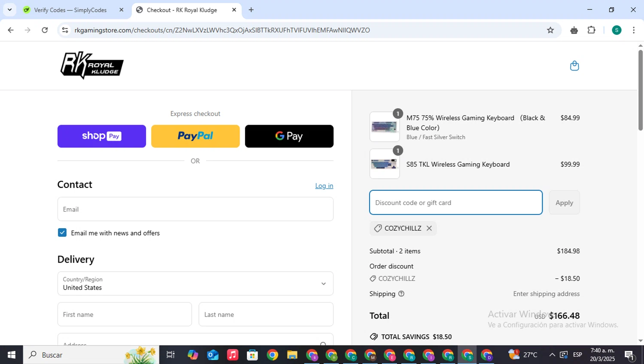Open the Music app on the taskbar
644x364 pixels.
click(233, 355)
